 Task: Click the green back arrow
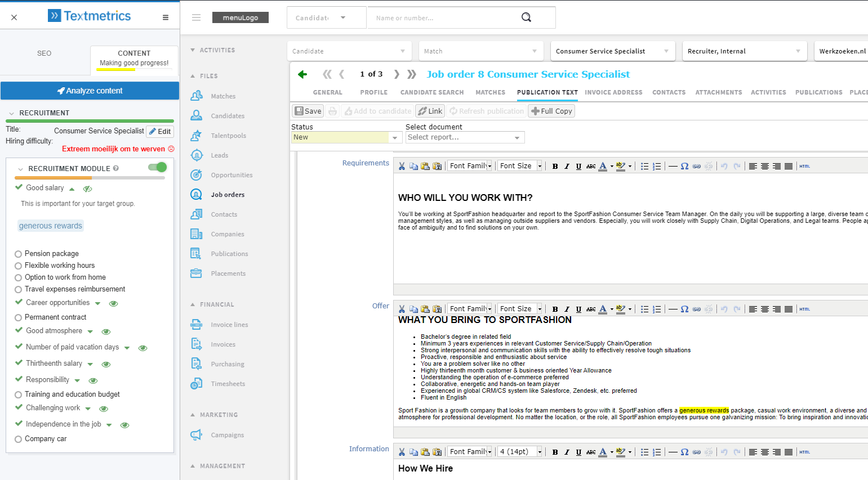click(302, 74)
